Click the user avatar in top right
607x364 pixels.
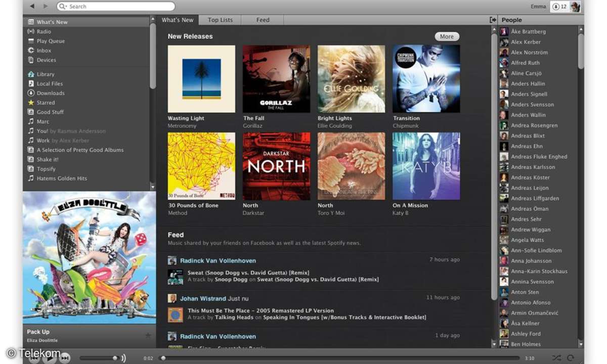575,7
